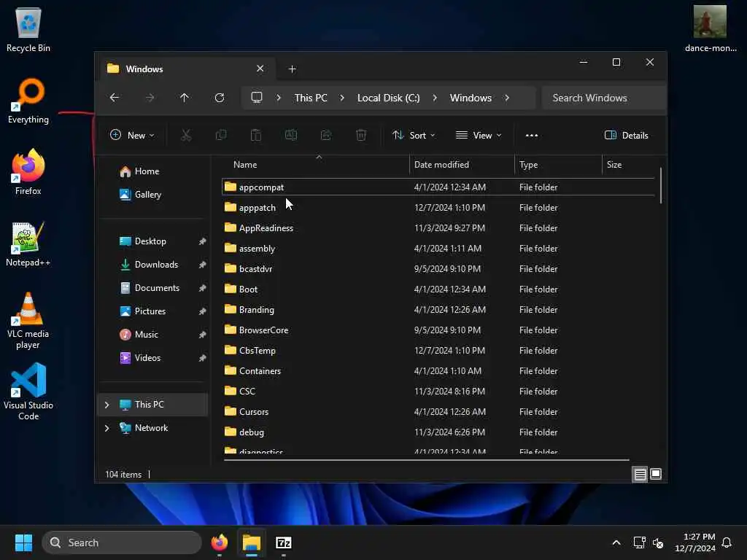Viewport: 747px width, 560px height.
Task: Select the BrowserCore folder
Action: pyautogui.click(x=438, y=330)
